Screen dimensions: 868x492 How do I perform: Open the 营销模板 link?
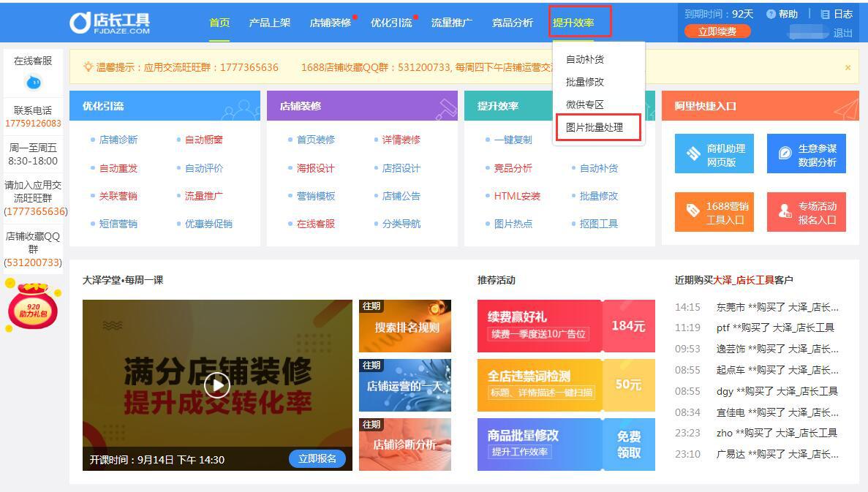click(316, 196)
